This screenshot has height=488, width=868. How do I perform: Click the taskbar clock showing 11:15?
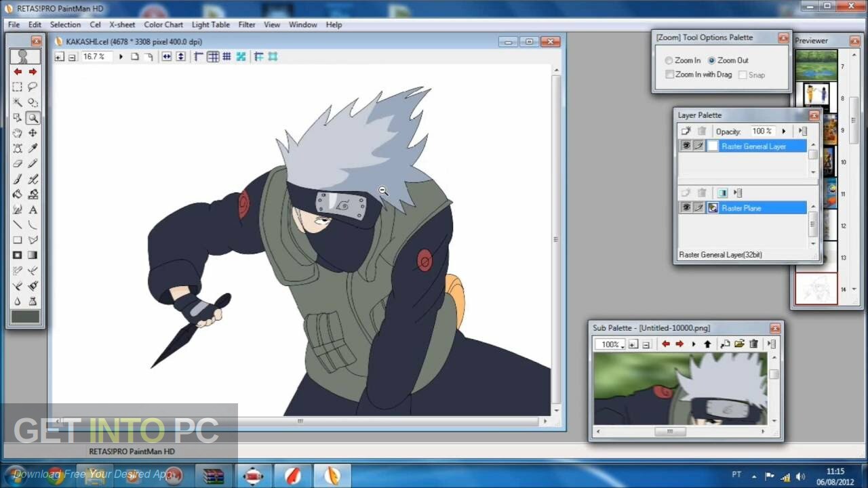pyautogui.click(x=835, y=470)
